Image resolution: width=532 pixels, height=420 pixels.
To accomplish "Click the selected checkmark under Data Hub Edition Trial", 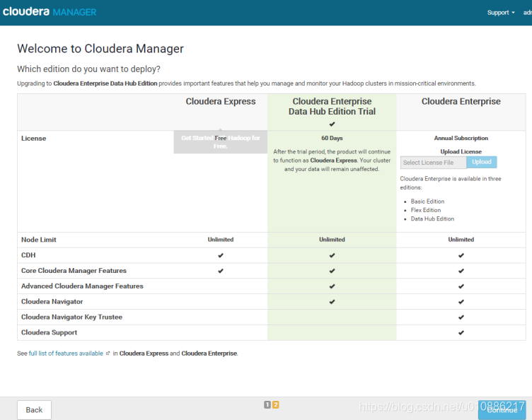I will [332, 124].
